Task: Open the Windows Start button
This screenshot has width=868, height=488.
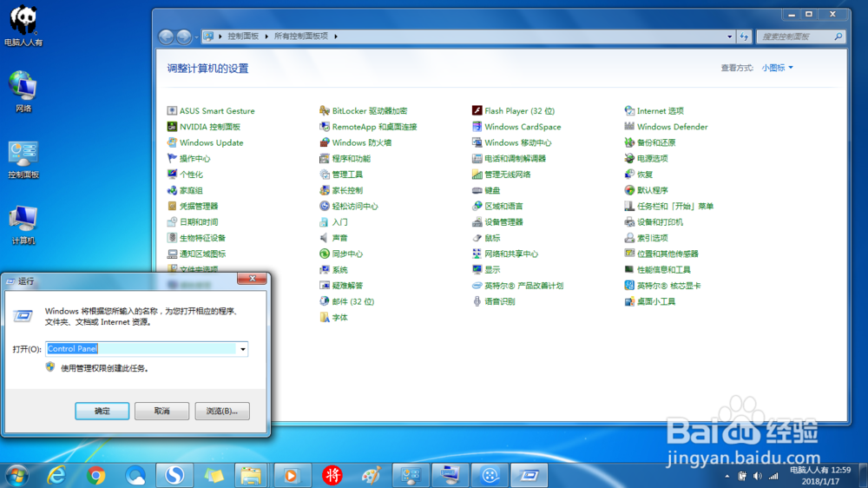Action: tap(17, 475)
